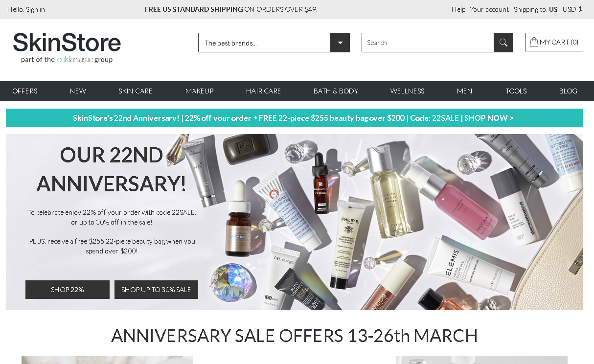Click the search magnifier icon button
The width and height of the screenshot is (594, 364).
pyautogui.click(x=503, y=43)
